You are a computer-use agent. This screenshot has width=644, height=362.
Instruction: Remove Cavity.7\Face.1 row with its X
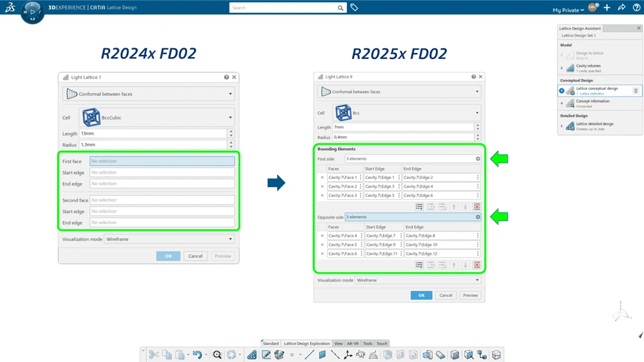tap(322, 177)
